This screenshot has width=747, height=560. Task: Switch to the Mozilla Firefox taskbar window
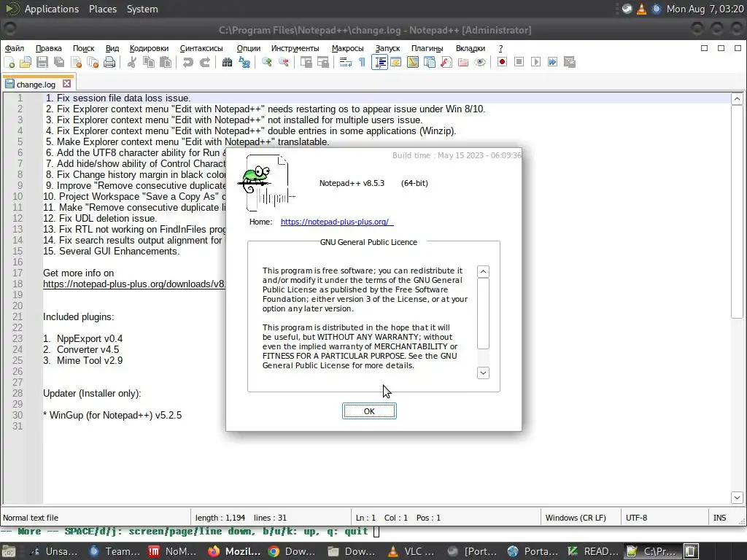(x=235, y=551)
